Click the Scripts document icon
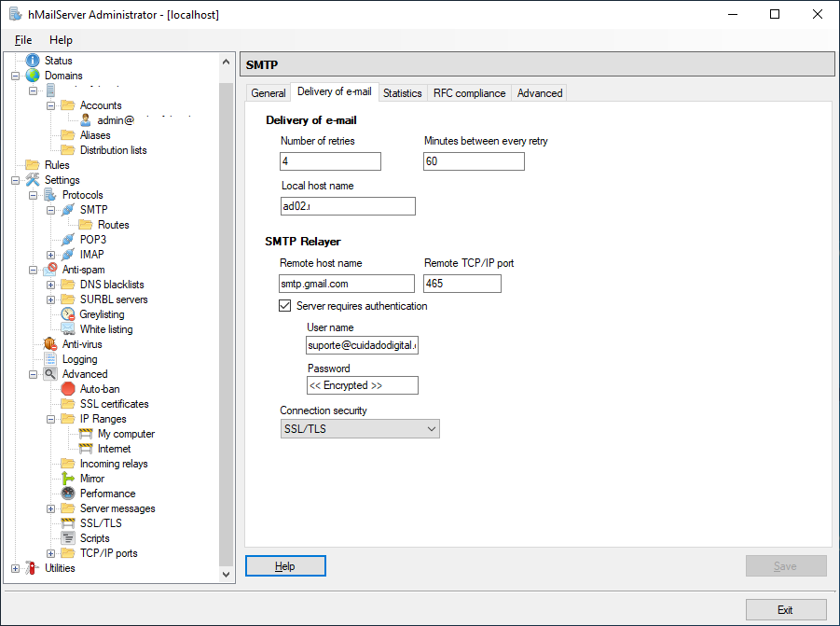Viewport: 840px width, 626px height. click(68, 538)
